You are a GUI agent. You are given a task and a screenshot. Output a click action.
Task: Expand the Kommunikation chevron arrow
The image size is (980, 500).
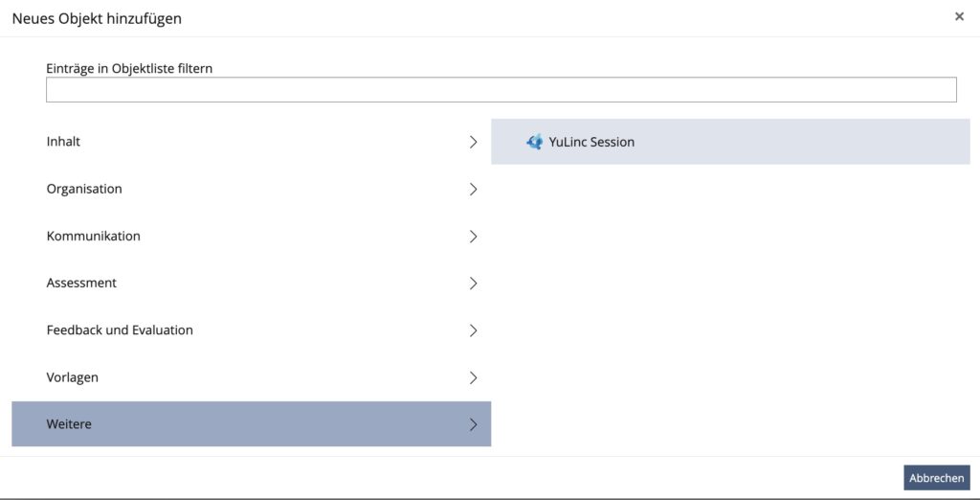click(x=473, y=236)
